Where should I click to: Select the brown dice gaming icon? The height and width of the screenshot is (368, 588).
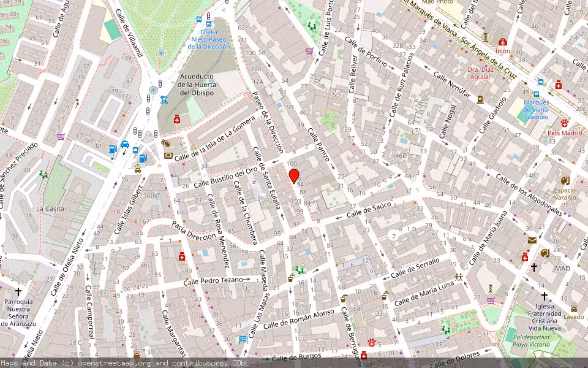165,143
